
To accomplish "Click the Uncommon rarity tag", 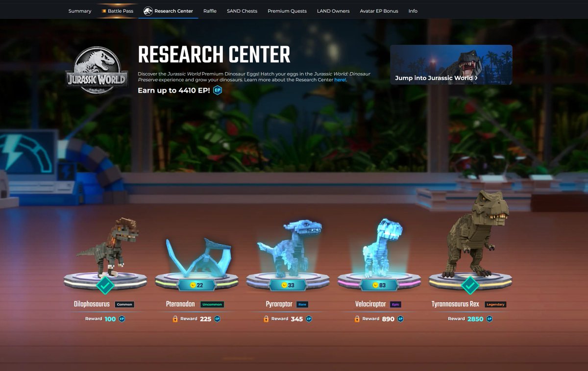I will point(212,304).
